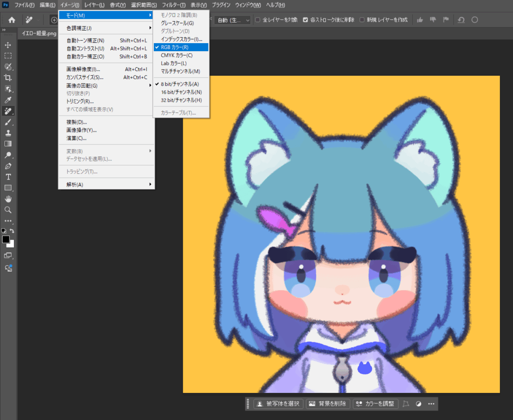Select the Zoom tool
Image resolution: width=513 pixels, height=420 pixels.
[x=8, y=209]
